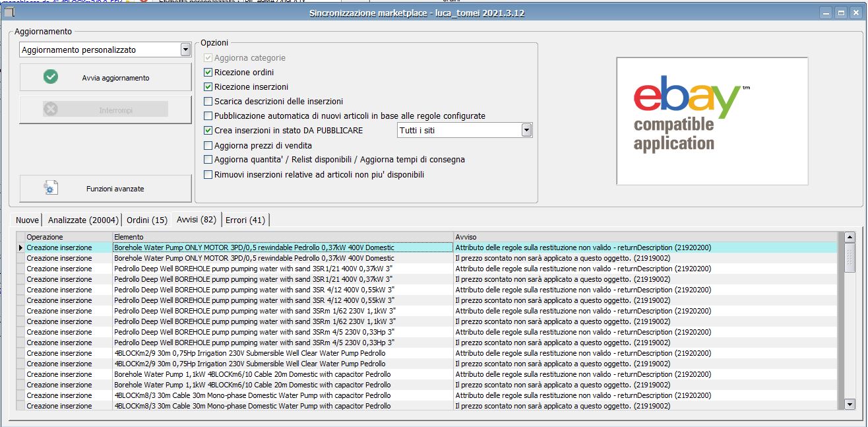Click the eBay compatible application logo

point(712,121)
